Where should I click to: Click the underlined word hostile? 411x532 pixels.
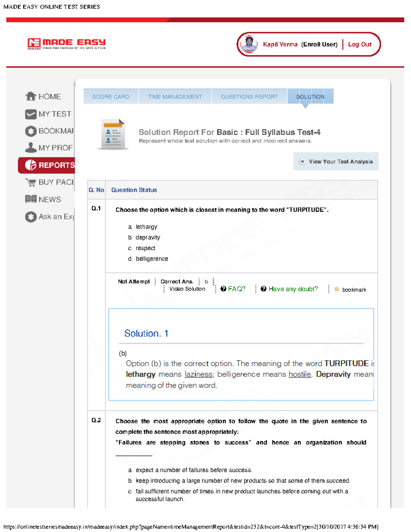point(300,374)
